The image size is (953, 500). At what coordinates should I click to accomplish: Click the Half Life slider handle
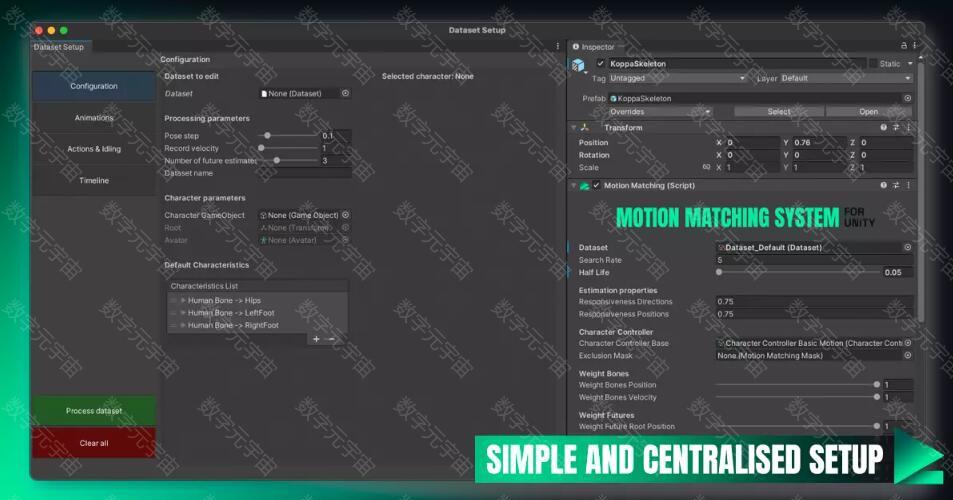pos(718,272)
